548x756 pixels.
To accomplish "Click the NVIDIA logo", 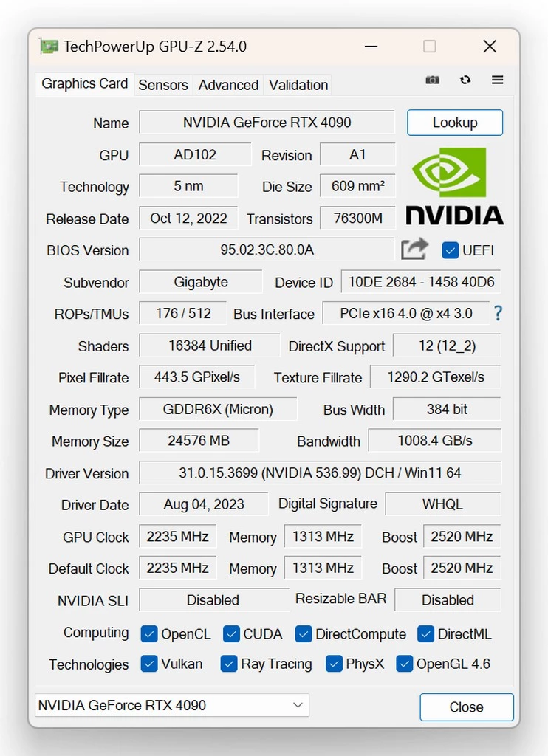I will [454, 186].
